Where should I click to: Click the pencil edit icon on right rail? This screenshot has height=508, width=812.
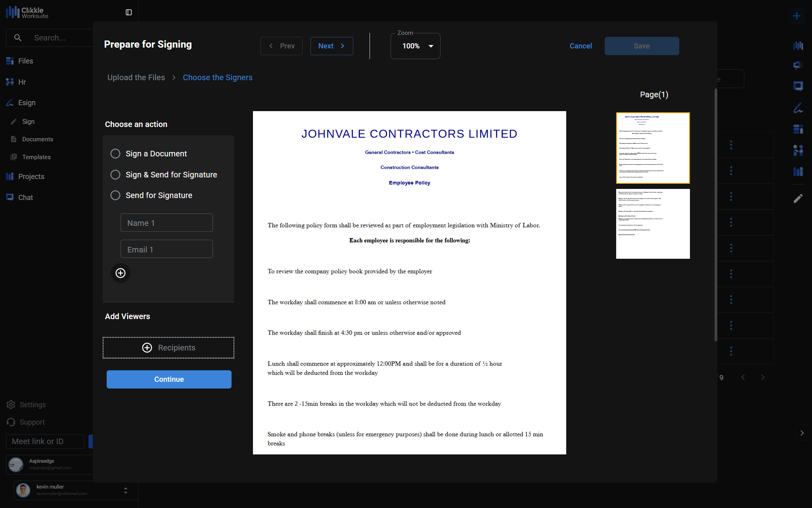[798, 198]
